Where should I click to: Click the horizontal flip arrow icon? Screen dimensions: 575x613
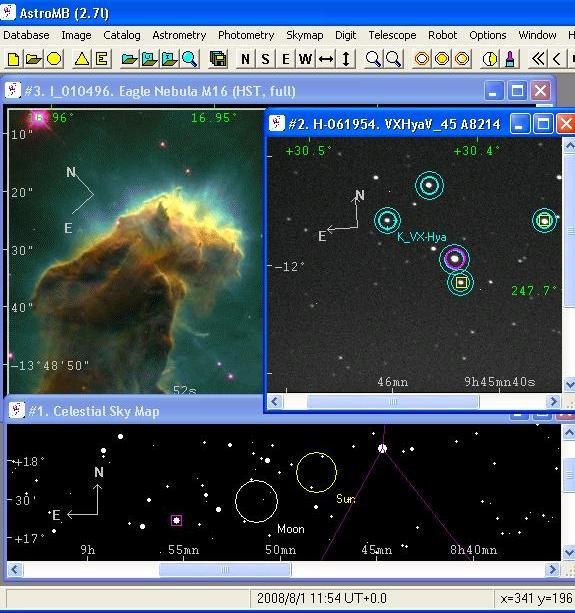coord(326,59)
